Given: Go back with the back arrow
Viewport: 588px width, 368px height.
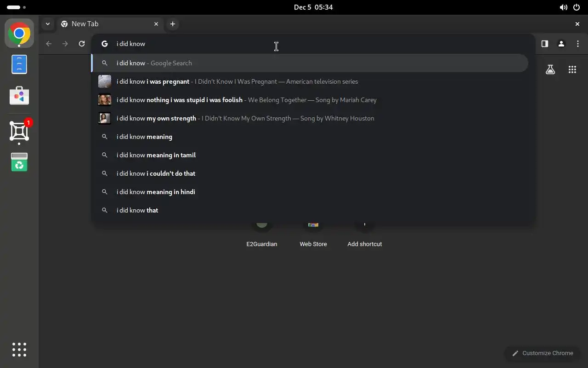Looking at the screenshot, I should (x=49, y=44).
